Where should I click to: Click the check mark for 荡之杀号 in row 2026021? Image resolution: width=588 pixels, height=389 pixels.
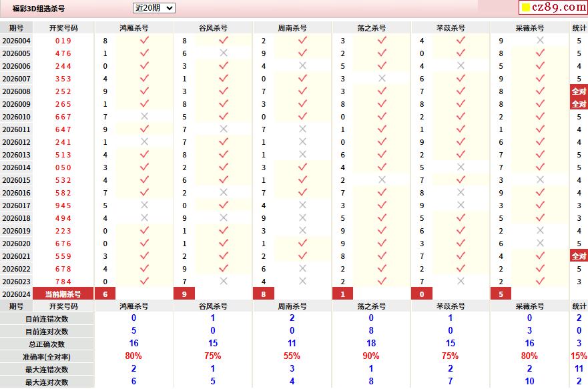(382, 256)
